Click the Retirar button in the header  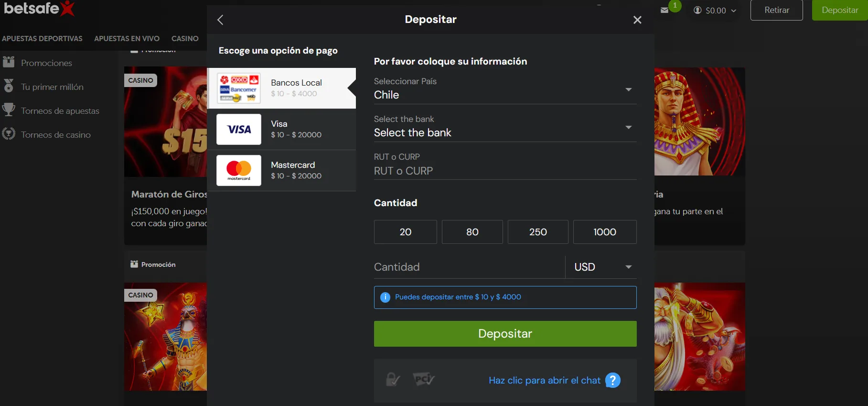pos(777,10)
